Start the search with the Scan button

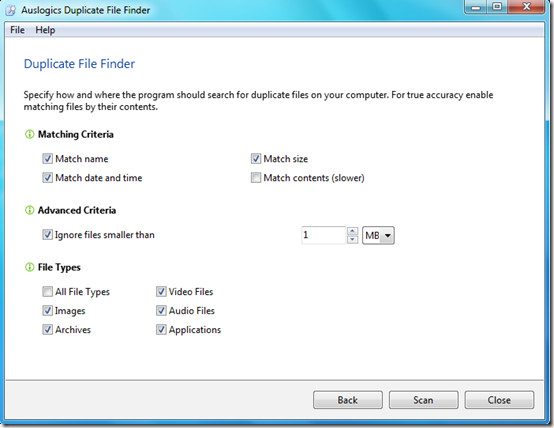pyautogui.click(x=424, y=400)
